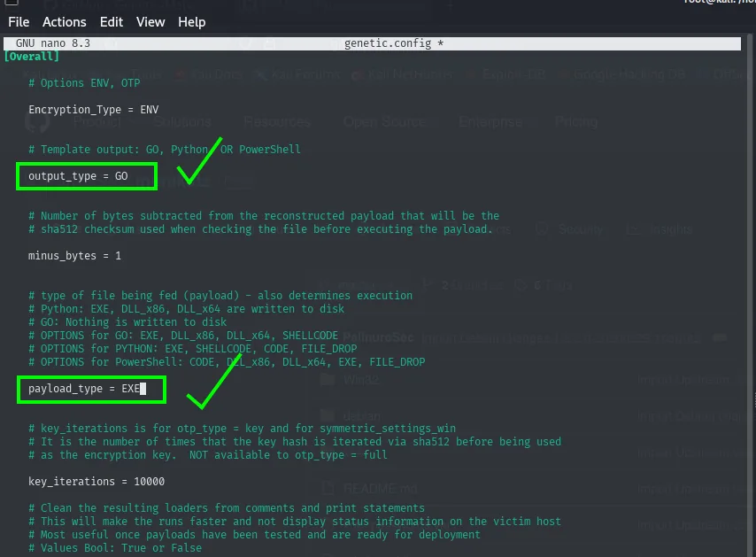
Task: Click the line 'Encryption_Type = ENV'
Action: [x=94, y=110]
